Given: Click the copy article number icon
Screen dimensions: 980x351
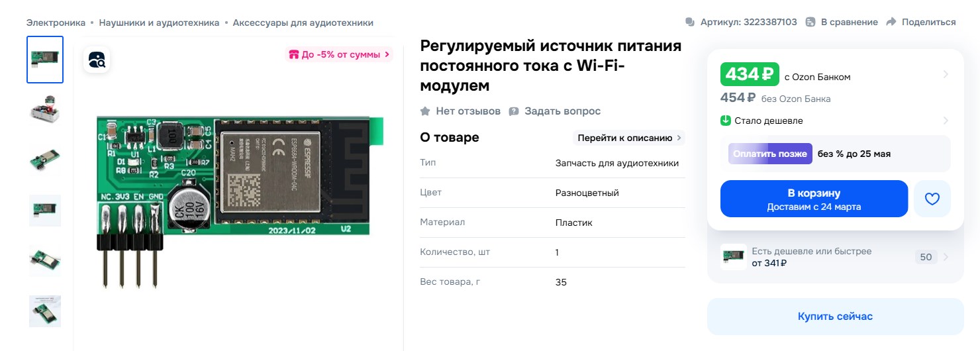Looking at the screenshot, I should click(x=690, y=23).
